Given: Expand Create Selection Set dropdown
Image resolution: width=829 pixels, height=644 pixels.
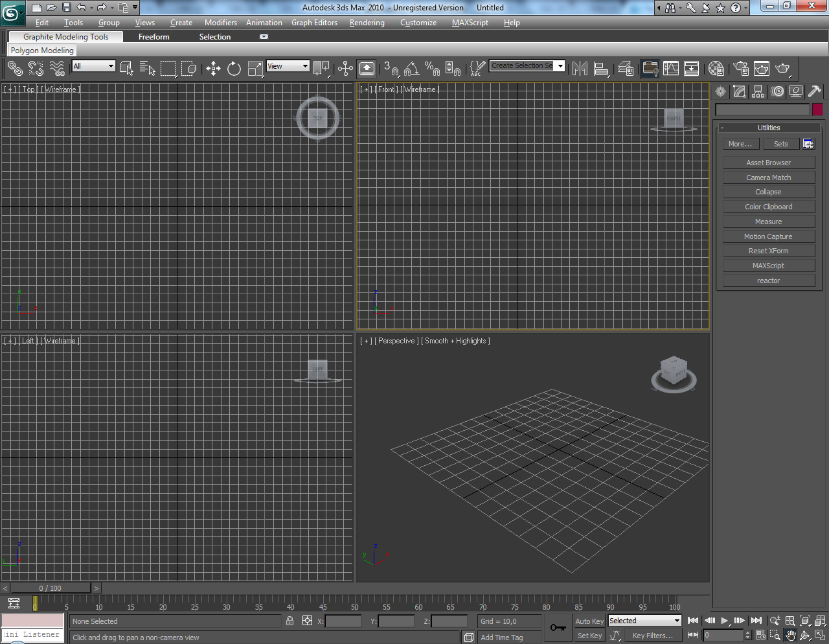Looking at the screenshot, I should pos(560,65).
